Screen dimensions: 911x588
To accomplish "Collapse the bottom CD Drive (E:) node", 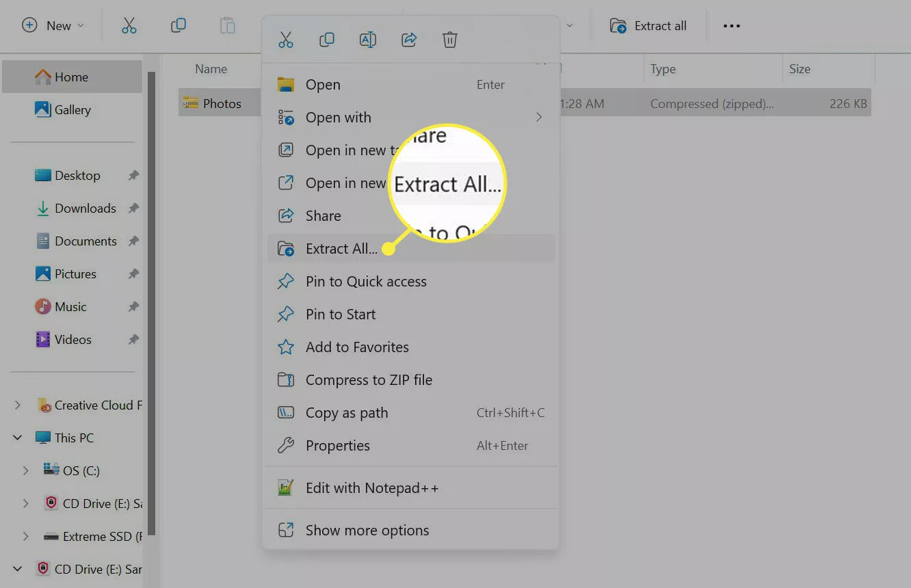I will pyautogui.click(x=18, y=570).
